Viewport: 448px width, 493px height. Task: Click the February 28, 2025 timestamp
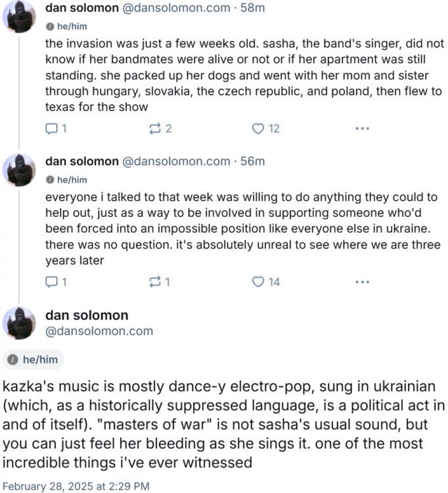pyautogui.click(x=76, y=486)
